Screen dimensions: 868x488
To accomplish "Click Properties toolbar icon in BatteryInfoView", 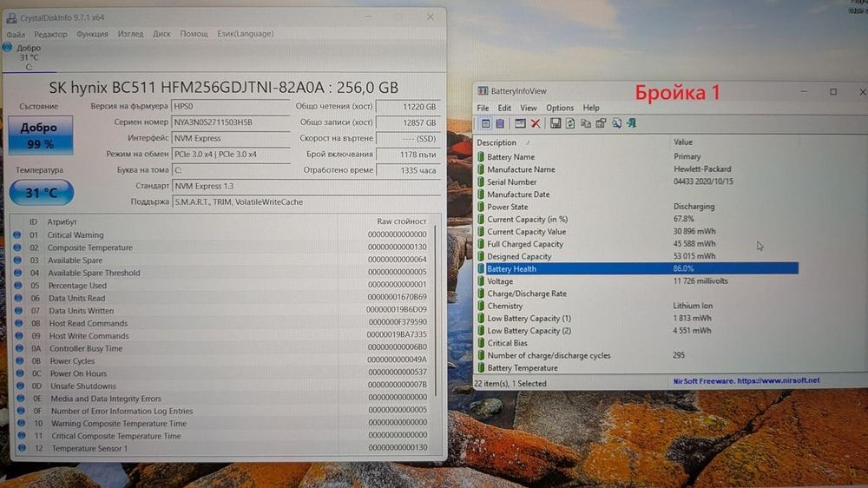I will click(601, 123).
